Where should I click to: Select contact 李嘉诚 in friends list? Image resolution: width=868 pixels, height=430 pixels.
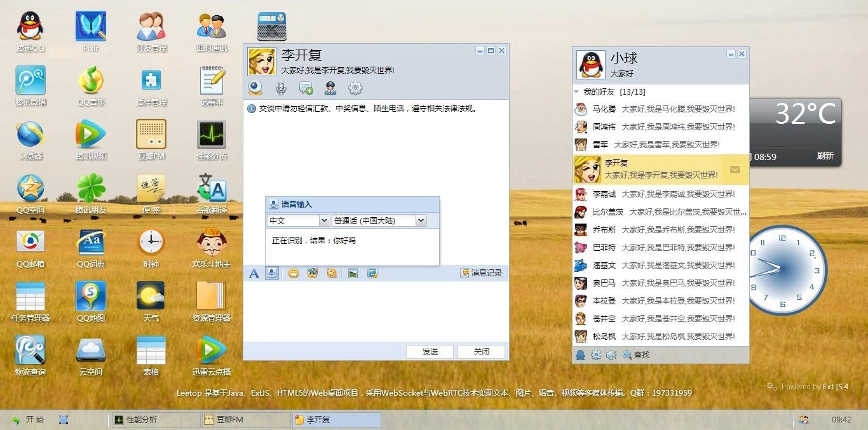point(661,194)
